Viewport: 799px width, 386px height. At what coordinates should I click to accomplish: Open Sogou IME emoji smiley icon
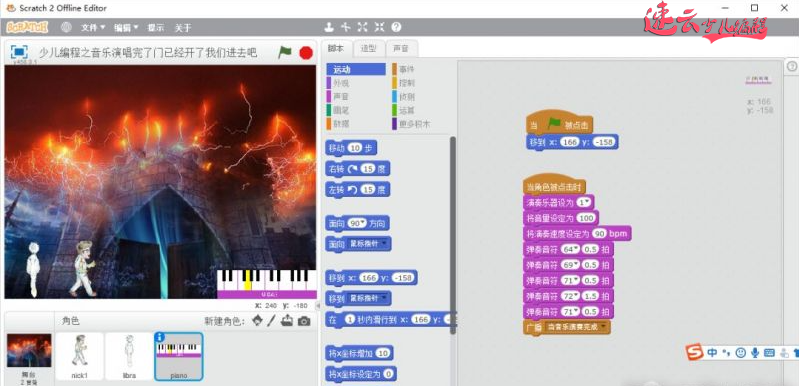pos(741,352)
